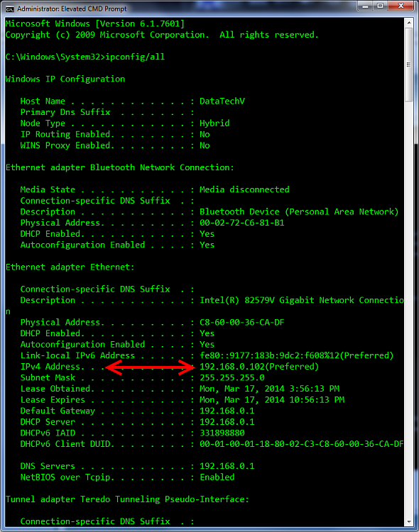Viewport: 419px width, 532px height.
Task: Close the Elevated CMD Prompt window
Action: coord(401,6)
